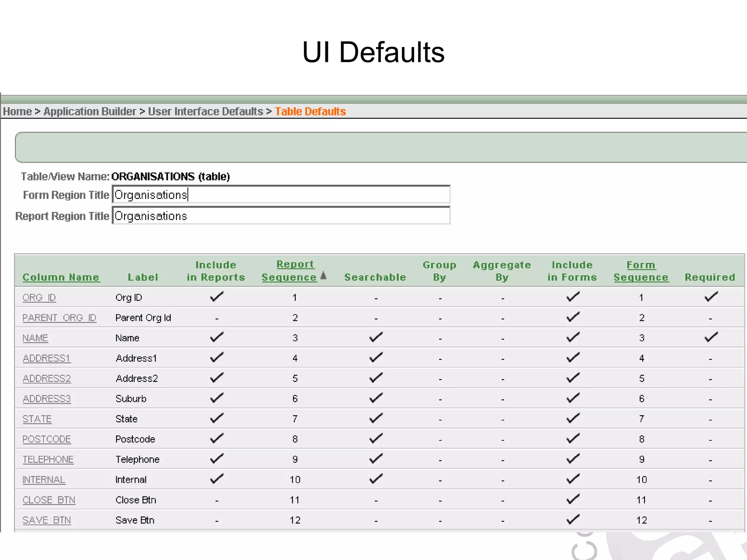
Task: Click the Searchable checkmark for Suburb row
Action: 376,398
